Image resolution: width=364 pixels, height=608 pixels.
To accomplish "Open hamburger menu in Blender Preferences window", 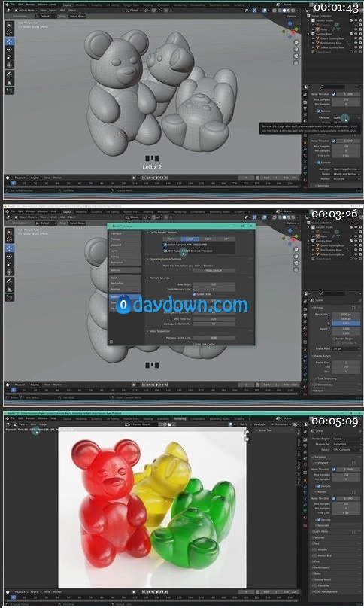I will coord(111,342).
